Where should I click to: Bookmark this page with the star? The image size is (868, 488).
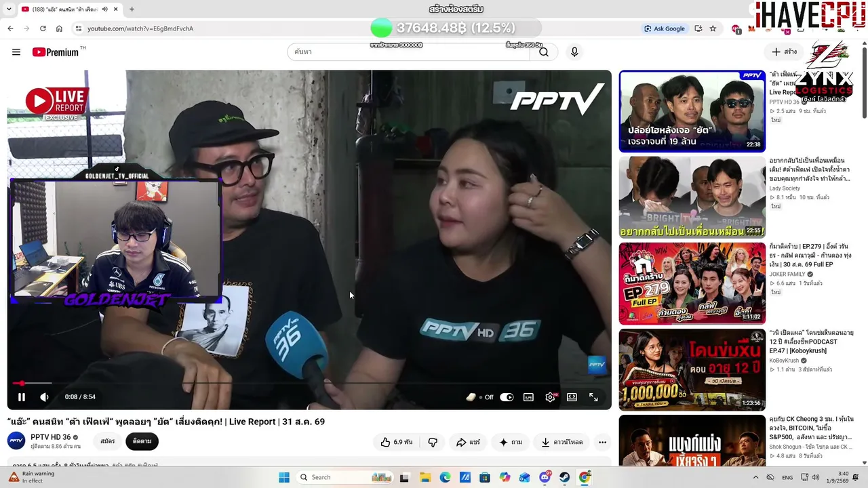pyautogui.click(x=713, y=28)
